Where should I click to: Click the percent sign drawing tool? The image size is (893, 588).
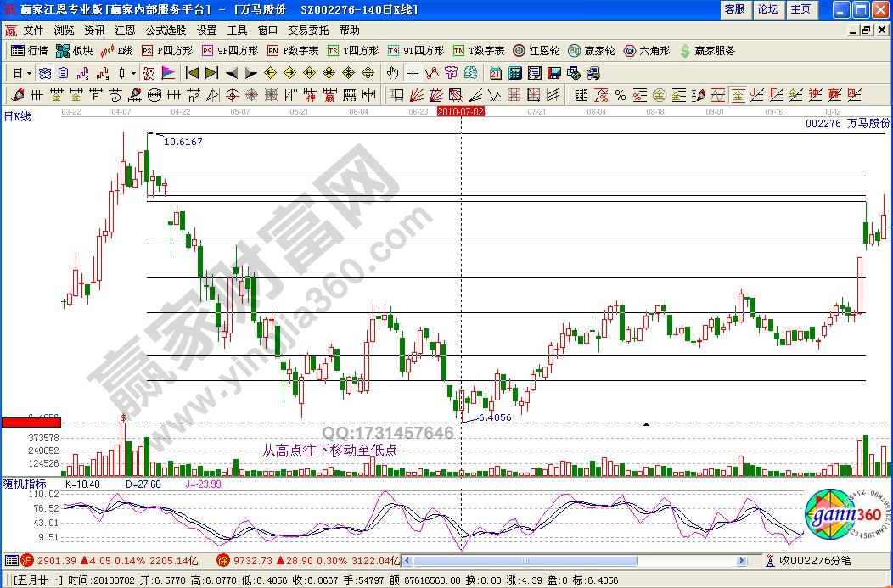[621, 94]
